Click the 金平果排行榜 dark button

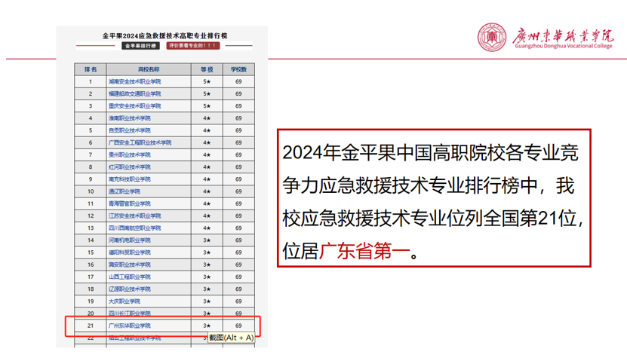point(140,46)
